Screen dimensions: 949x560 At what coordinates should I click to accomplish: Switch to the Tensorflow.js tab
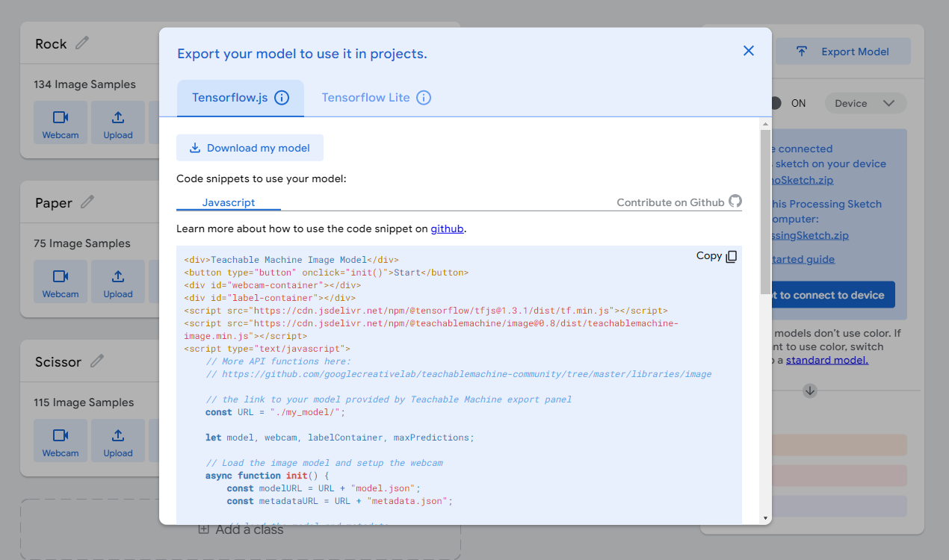241,98
